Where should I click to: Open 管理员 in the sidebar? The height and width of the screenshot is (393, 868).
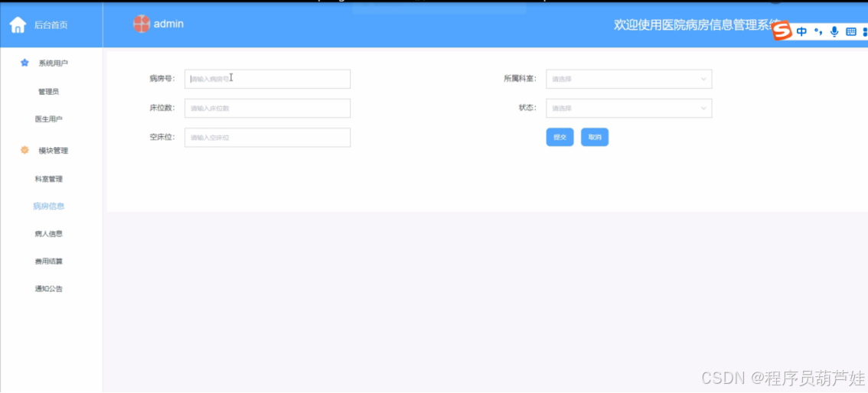tap(49, 92)
